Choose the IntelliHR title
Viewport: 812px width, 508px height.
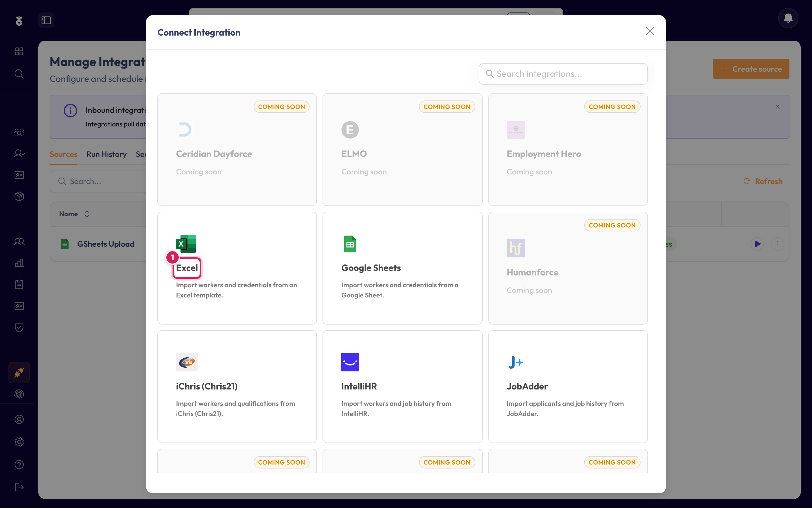[359, 386]
